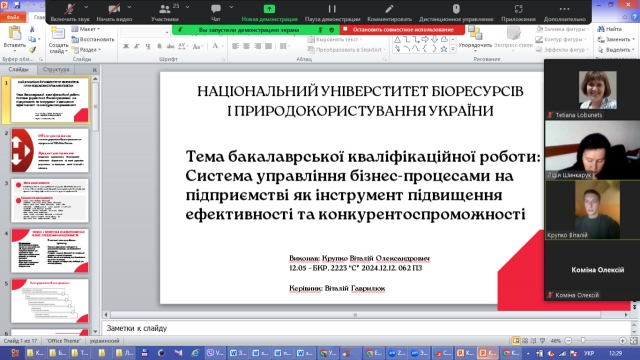
Task: Click the slide notes field
Action: tap(367, 328)
